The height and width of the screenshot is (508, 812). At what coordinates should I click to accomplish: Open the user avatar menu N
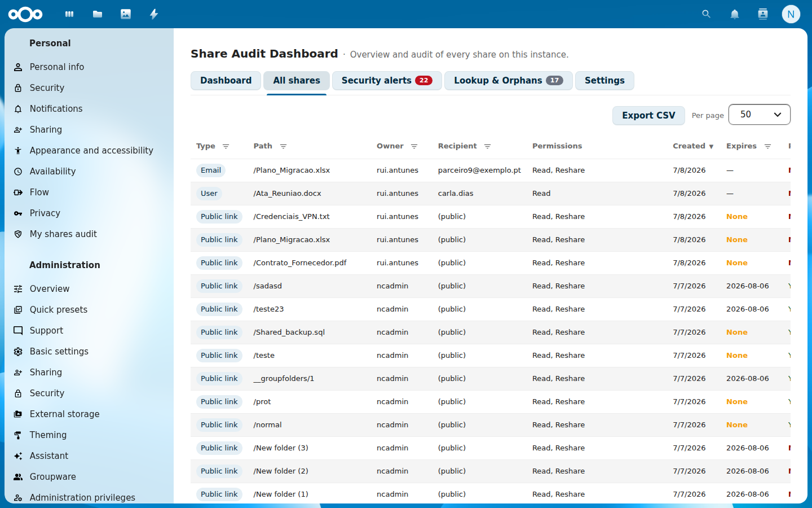[x=791, y=14]
